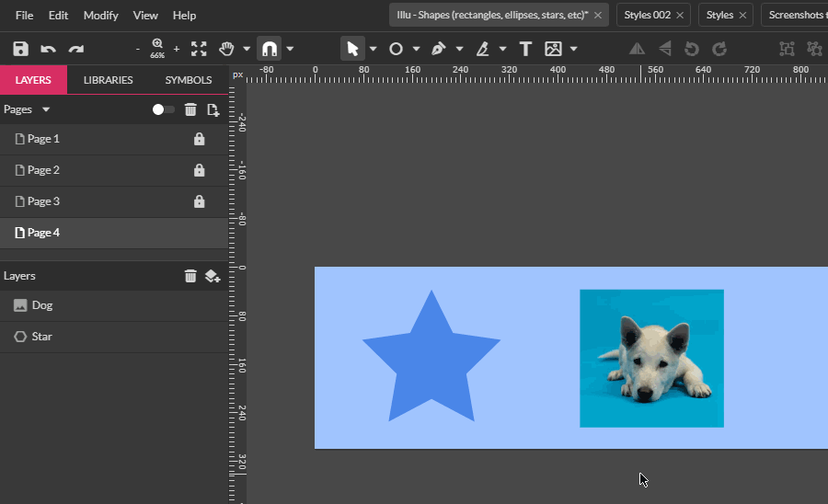Close the Illu - Shapes tab
This screenshot has height=504, width=828.
coord(598,16)
